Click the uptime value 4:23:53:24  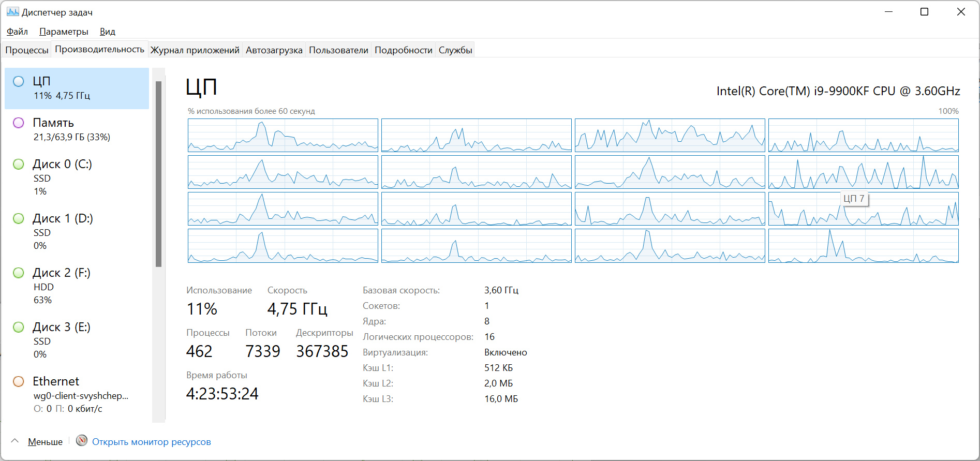tap(222, 394)
